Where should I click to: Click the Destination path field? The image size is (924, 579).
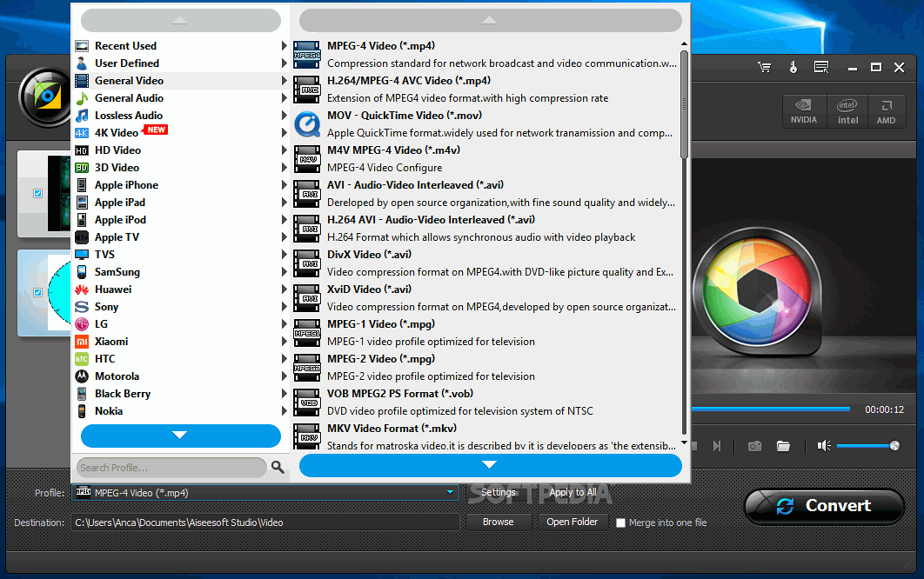pyautogui.click(x=265, y=522)
